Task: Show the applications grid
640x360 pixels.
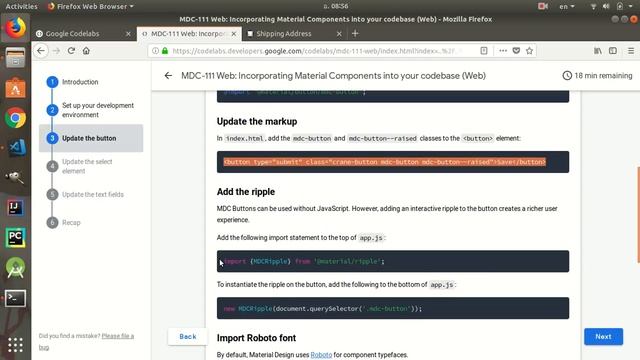Action: (16, 345)
